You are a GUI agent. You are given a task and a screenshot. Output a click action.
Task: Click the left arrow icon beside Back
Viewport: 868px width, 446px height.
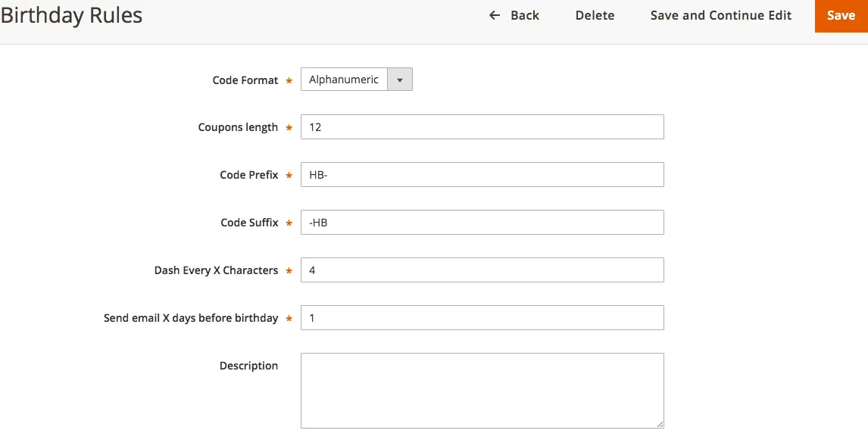pos(495,15)
